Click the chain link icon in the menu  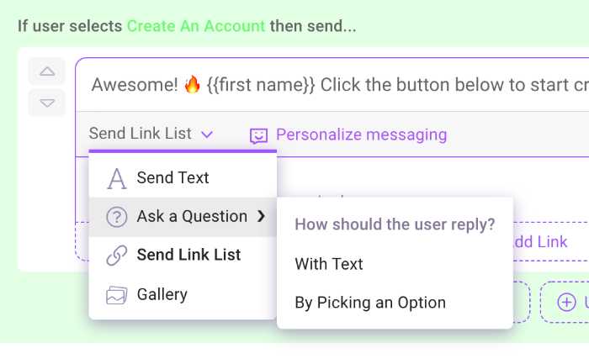click(x=117, y=256)
